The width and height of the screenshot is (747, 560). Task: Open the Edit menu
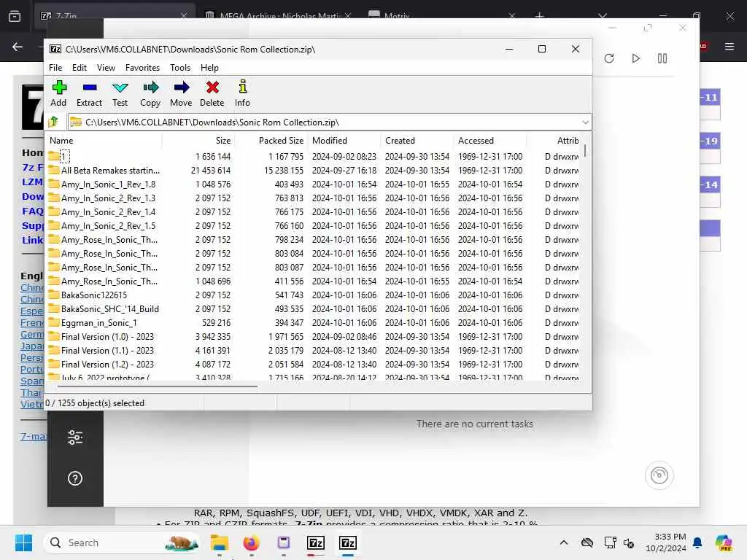[x=79, y=68]
